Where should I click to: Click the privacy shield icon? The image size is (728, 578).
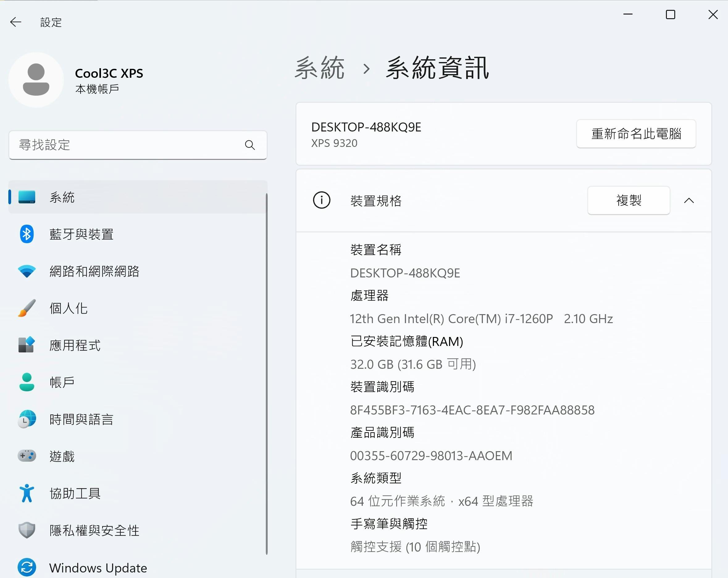click(27, 530)
